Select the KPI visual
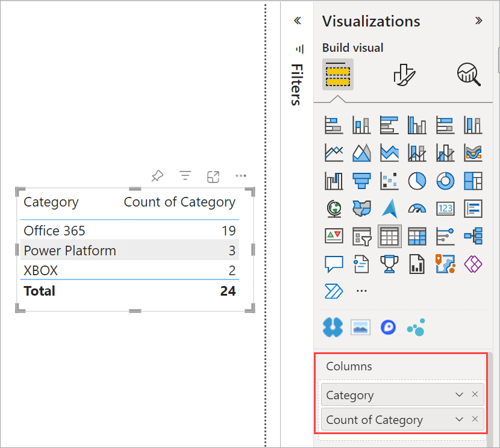 click(x=334, y=237)
